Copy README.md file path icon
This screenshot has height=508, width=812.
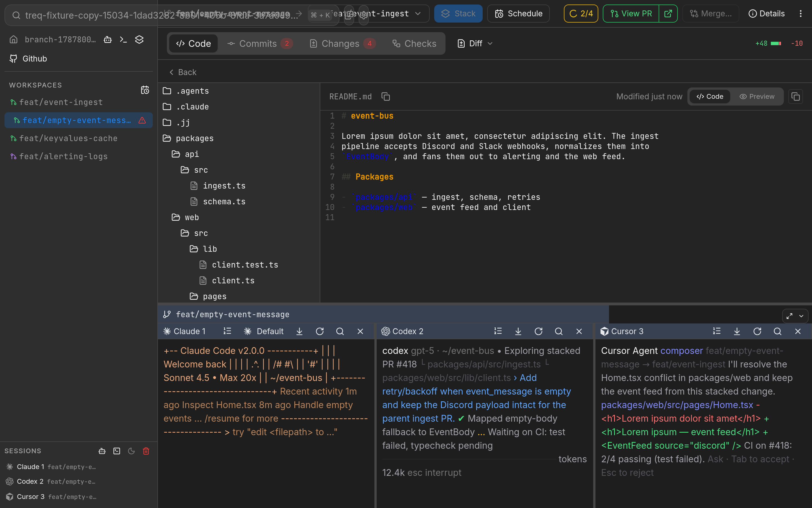click(385, 97)
